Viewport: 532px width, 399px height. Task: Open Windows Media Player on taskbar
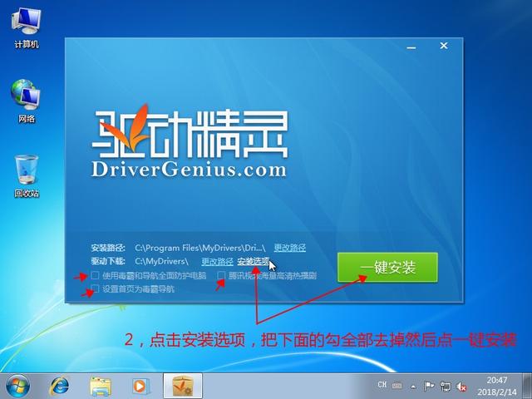140,386
